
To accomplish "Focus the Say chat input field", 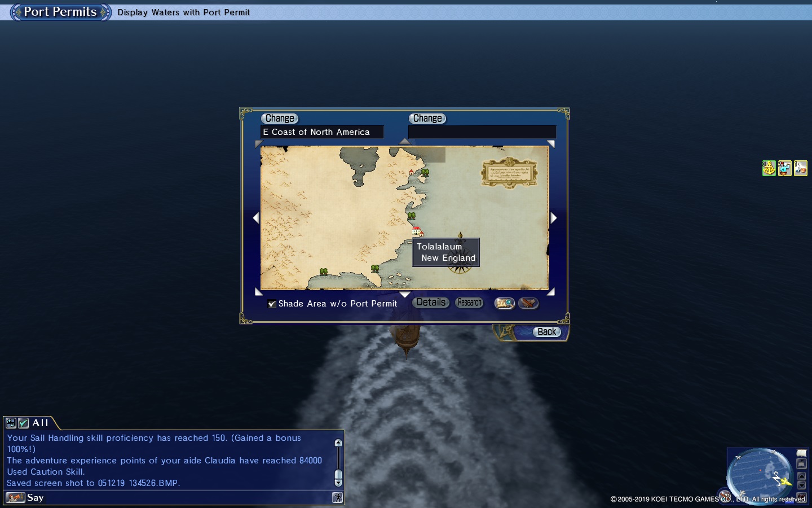I will point(179,497).
